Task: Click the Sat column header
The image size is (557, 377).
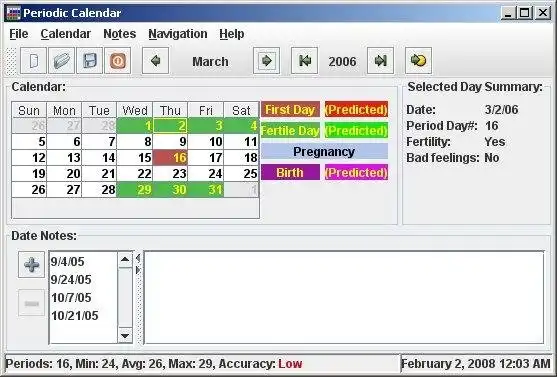Action: point(241,110)
